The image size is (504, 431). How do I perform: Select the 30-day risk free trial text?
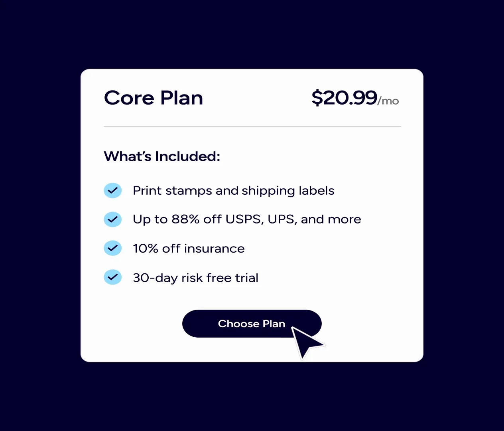pyautogui.click(x=195, y=277)
